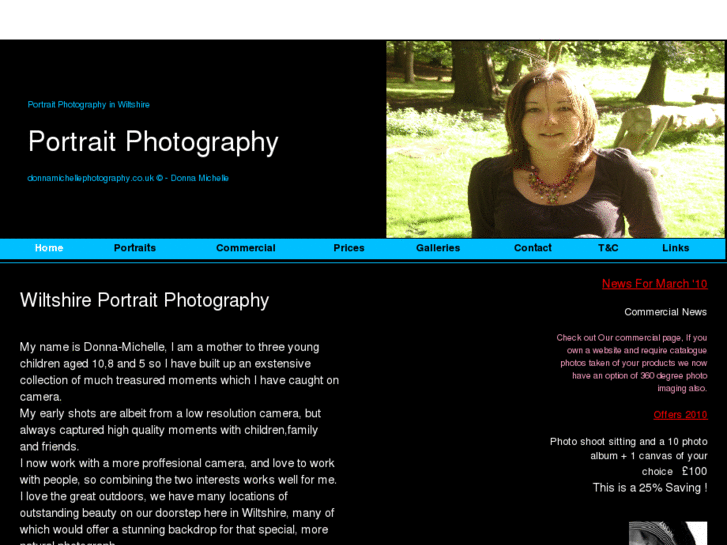Click the Commercial News heading
Screen dimensions: 727x545
coord(665,312)
